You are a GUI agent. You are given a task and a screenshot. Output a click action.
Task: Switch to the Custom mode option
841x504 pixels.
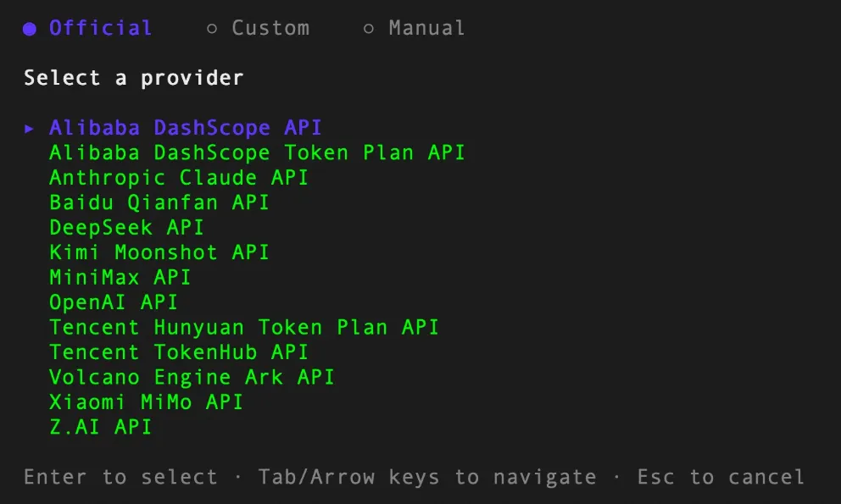[x=258, y=28]
